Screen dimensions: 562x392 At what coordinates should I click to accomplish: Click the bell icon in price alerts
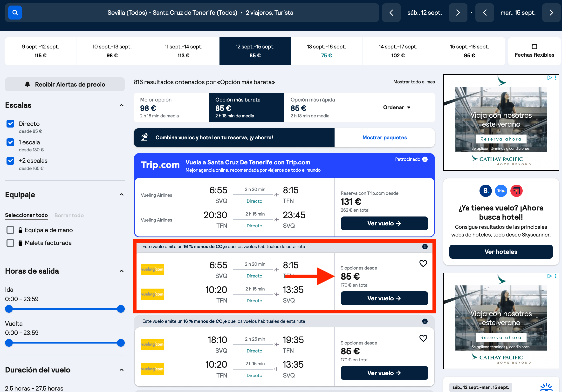(x=27, y=84)
